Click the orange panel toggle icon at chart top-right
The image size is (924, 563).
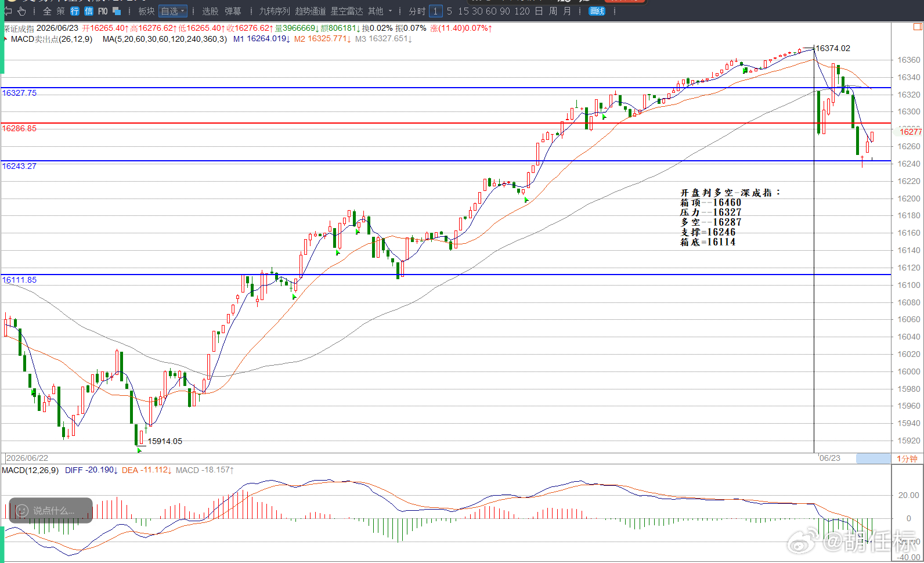tap(918, 27)
